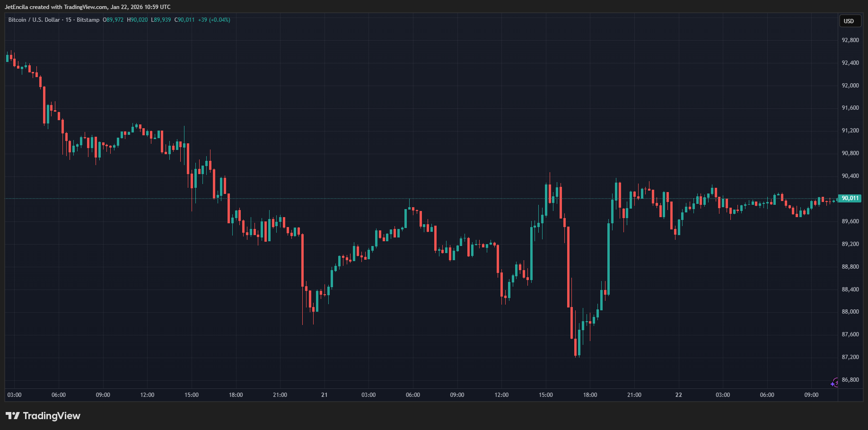Click the 88,000 price axis label
This screenshot has width=868, height=430.
click(x=850, y=312)
